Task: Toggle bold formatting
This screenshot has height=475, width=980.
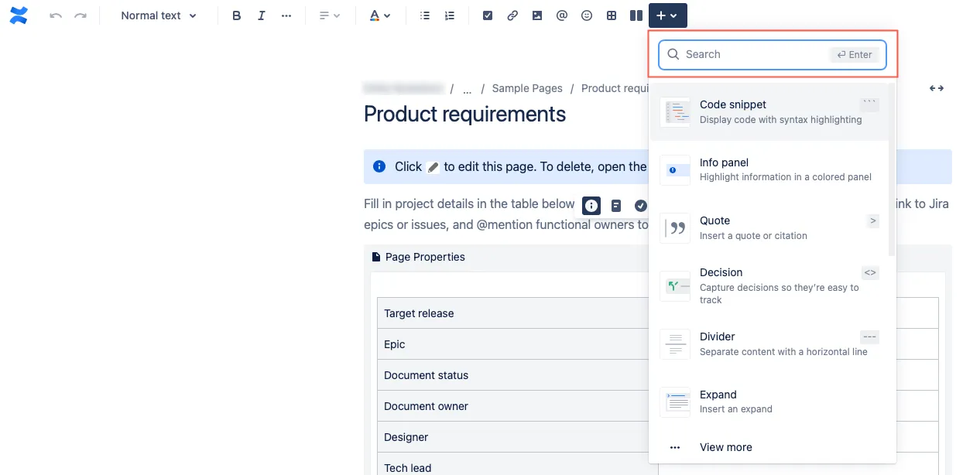Action: pos(237,15)
